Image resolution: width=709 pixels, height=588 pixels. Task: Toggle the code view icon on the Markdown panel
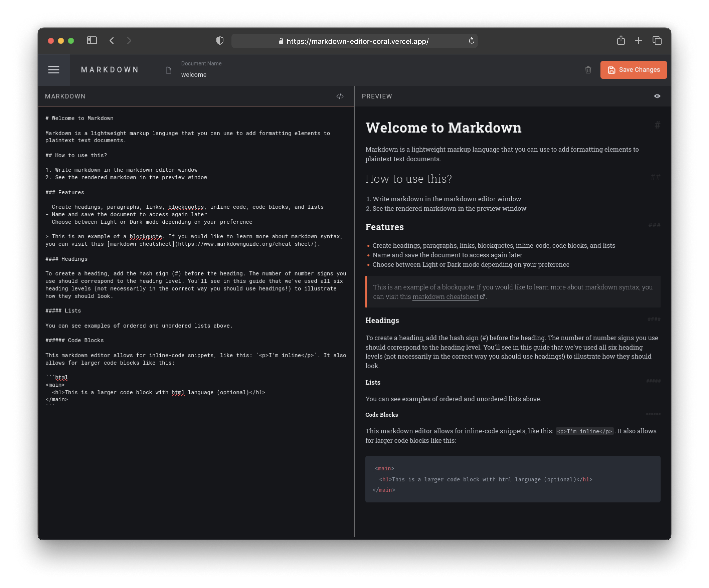(x=340, y=96)
